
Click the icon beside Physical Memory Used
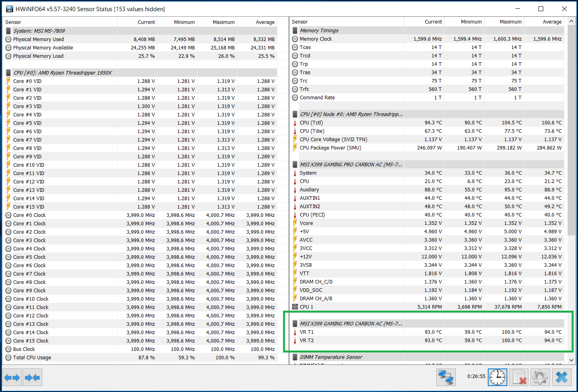pos(8,39)
